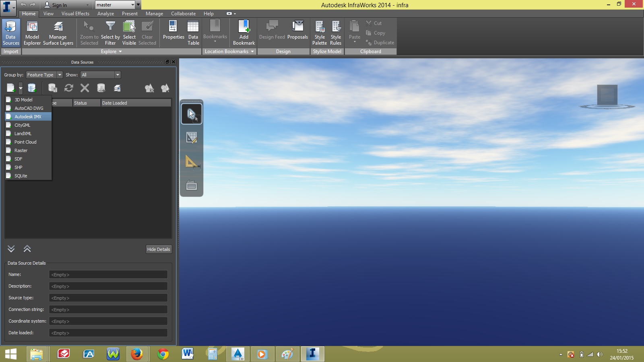Click the refresh data source icon
The width and height of the screenshot is (644, 362).
coord(69,88)
